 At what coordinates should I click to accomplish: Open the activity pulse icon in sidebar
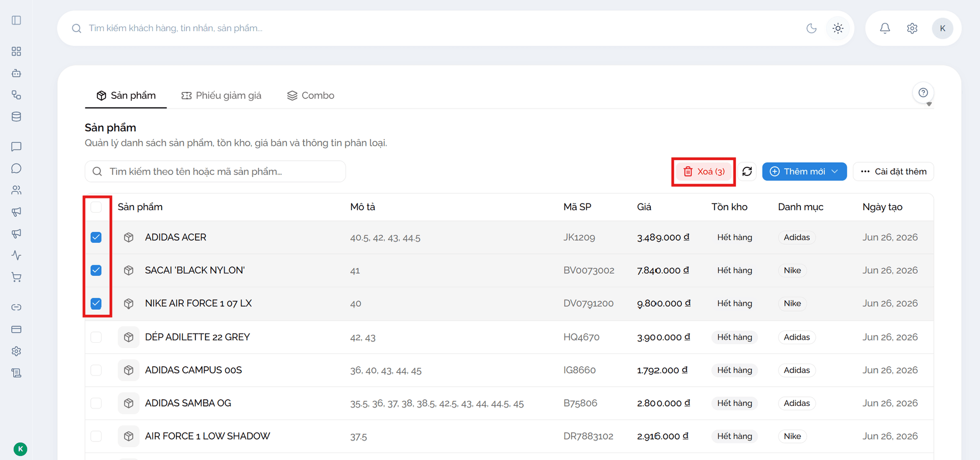16,255
